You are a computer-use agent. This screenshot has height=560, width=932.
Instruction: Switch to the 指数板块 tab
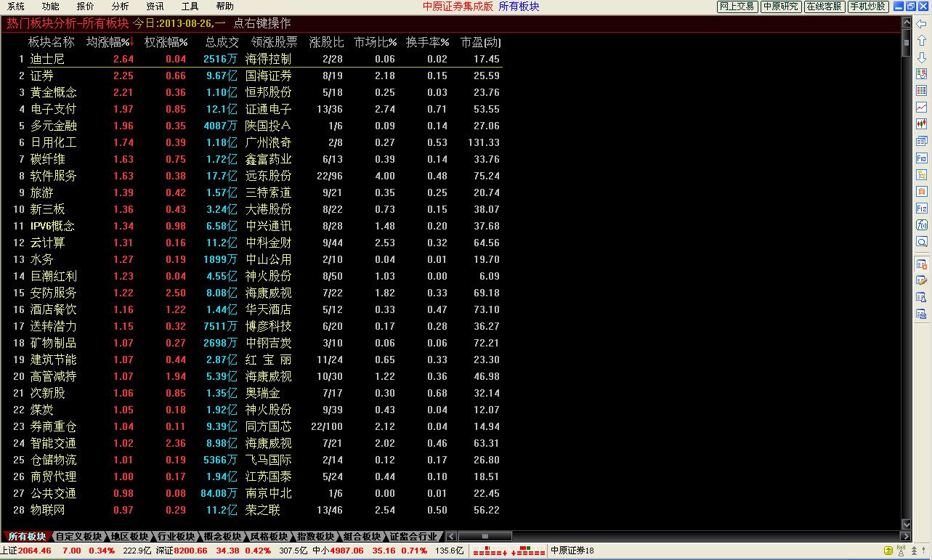[x=316, y=537]
